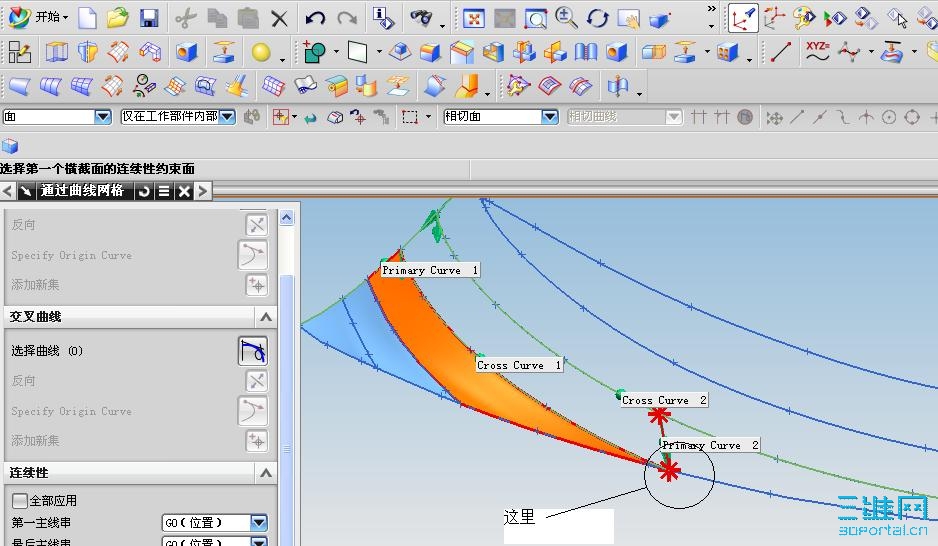This screenshot has width=938, height=546.
Task: Select the Pan hand tool
Action: (629, 19)
